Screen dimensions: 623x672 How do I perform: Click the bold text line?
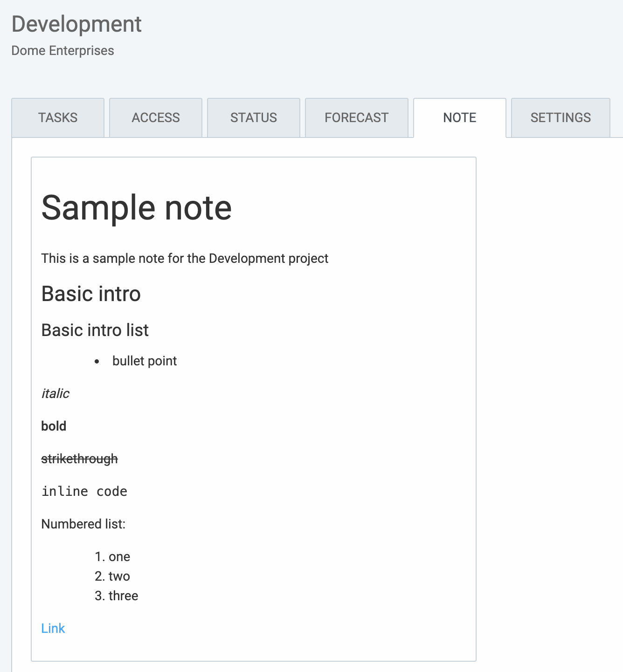(54, 425)
